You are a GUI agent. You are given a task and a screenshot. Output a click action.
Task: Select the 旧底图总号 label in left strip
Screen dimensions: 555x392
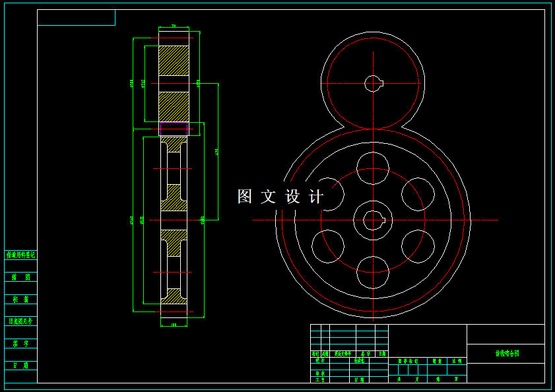tap(20, 321)
